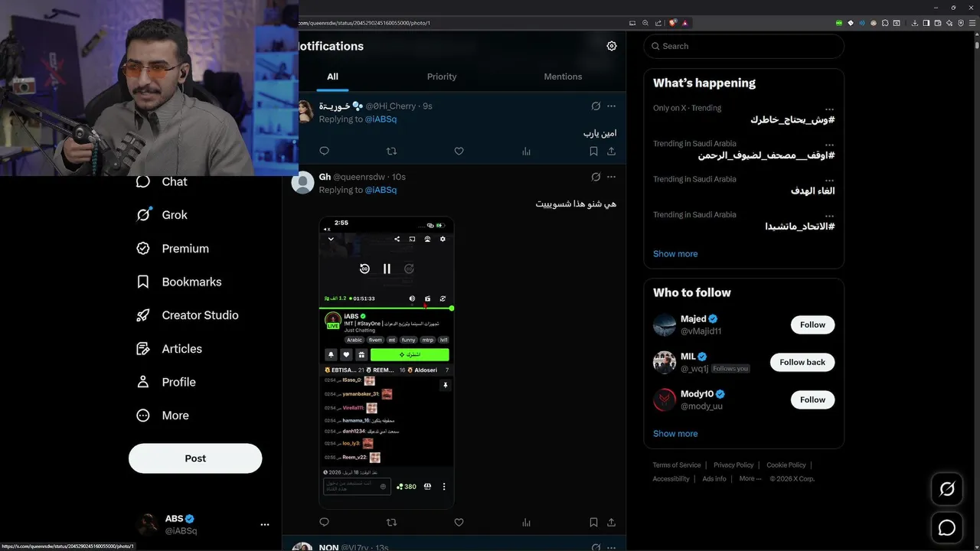Switch to the Priority tab
980x551 pixels.
(442, 77)
